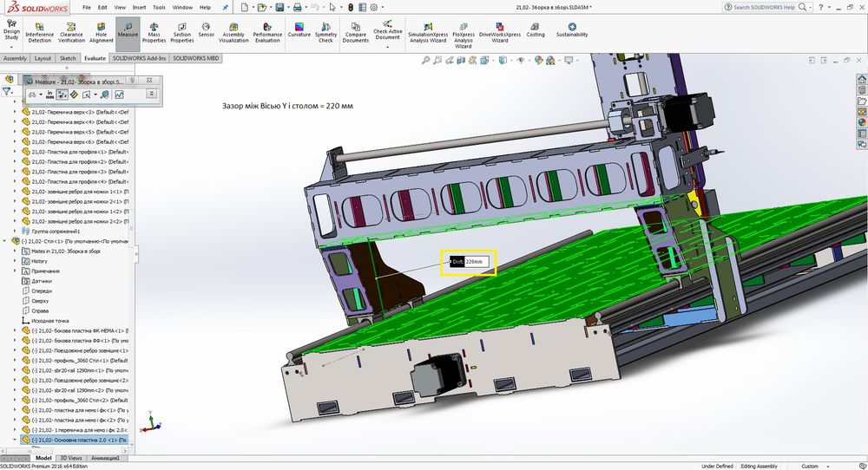Image resolution: width=868 pixels, height=470 pixels.
Task: Launch the Hole Alignment check
Action: (102, 33)
